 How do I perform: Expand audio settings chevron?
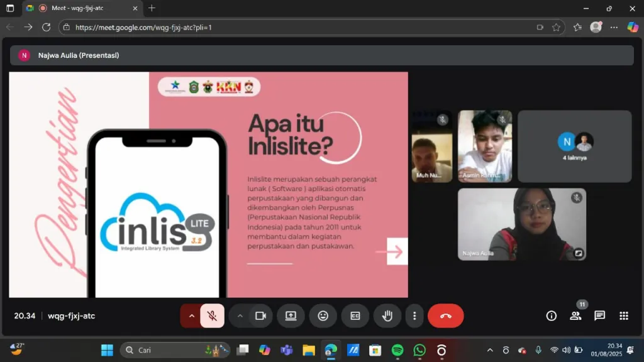[191, 316]
